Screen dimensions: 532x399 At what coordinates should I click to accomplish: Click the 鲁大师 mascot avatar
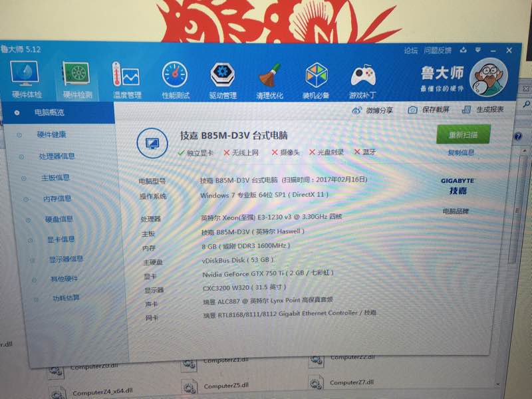(x=488, y=78)
